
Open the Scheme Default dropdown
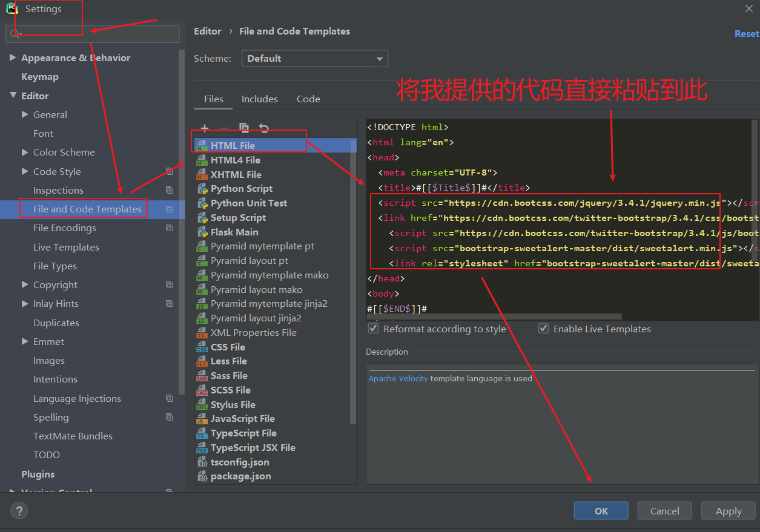point(315,59)
